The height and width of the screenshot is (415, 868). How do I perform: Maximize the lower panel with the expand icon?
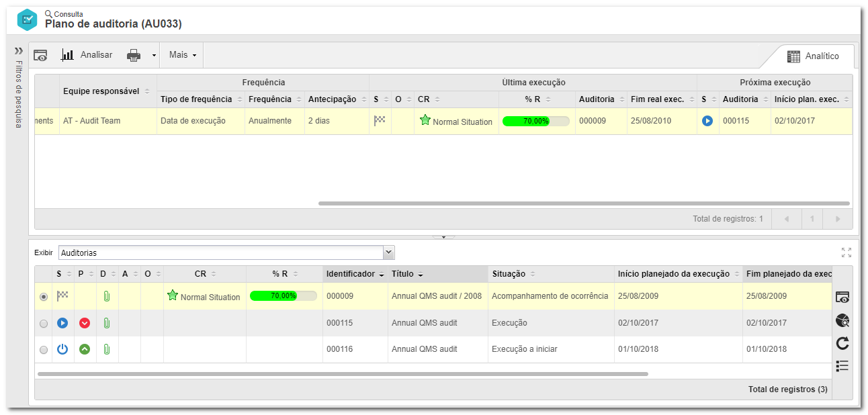pyautogui.click(x=847, y=252)
